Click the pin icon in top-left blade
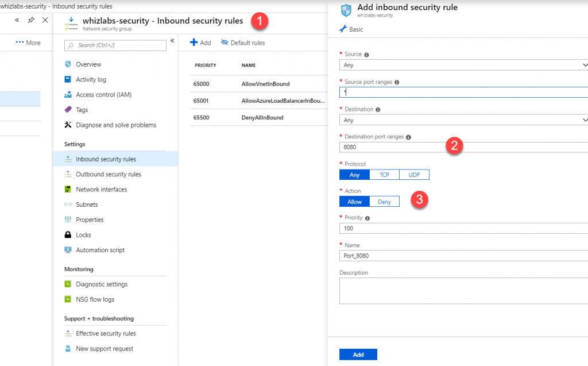 (x=31, y=20)
